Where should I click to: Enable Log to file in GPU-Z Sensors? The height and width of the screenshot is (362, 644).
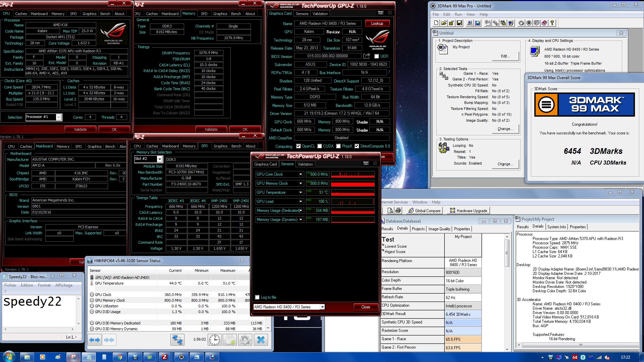coord(257,297)
